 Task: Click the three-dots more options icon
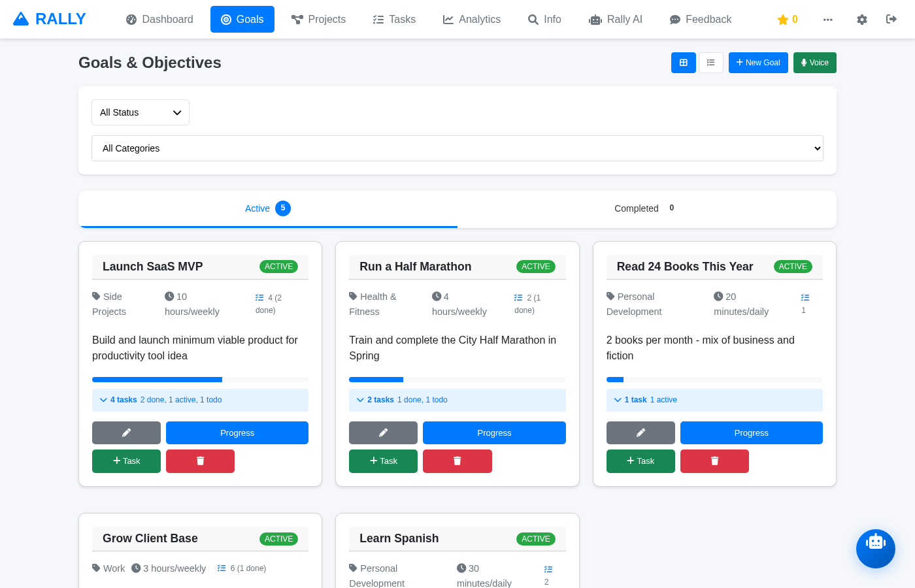pos(827,20)
